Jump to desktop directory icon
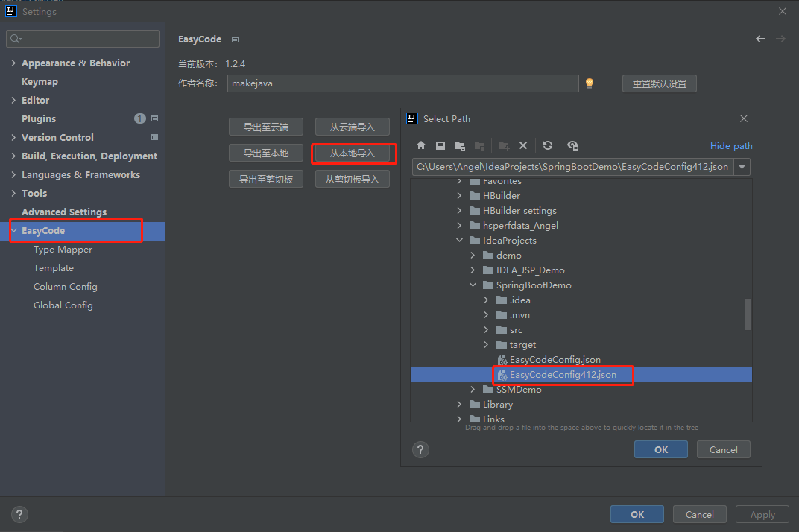This screenshot has height=532, width=799. click(x=440, y=146)
